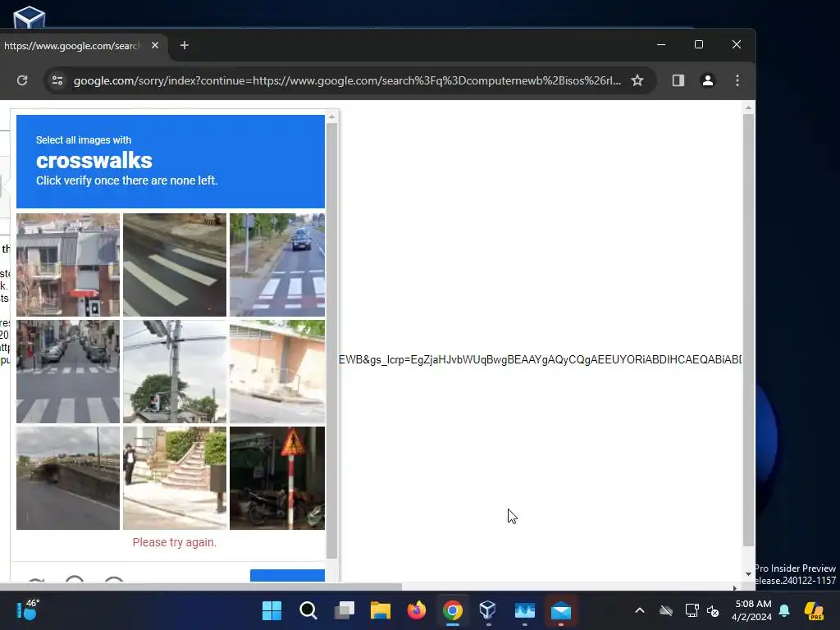Open clock and calendar showing 5:08 AM
The image size is (840, 630).
(x=752, y=610)
